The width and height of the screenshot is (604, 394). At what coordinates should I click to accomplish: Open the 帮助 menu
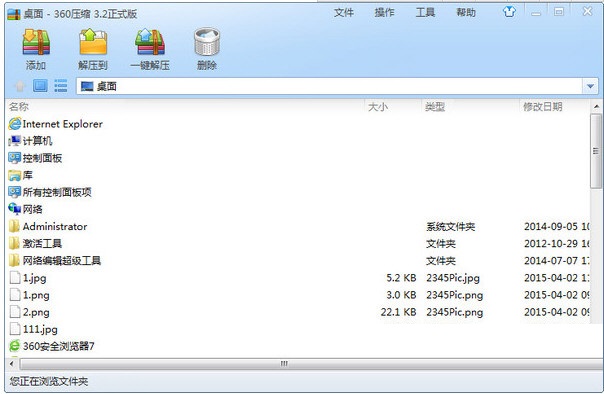466,13
